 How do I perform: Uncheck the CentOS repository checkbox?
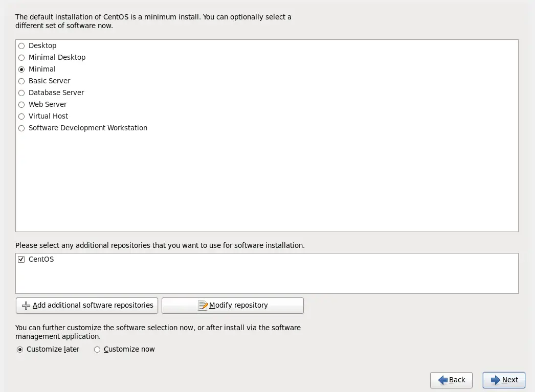tap(21, 260)
